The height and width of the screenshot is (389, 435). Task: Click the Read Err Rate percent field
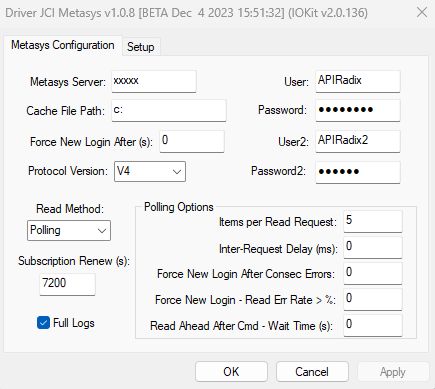coord(373,299)
